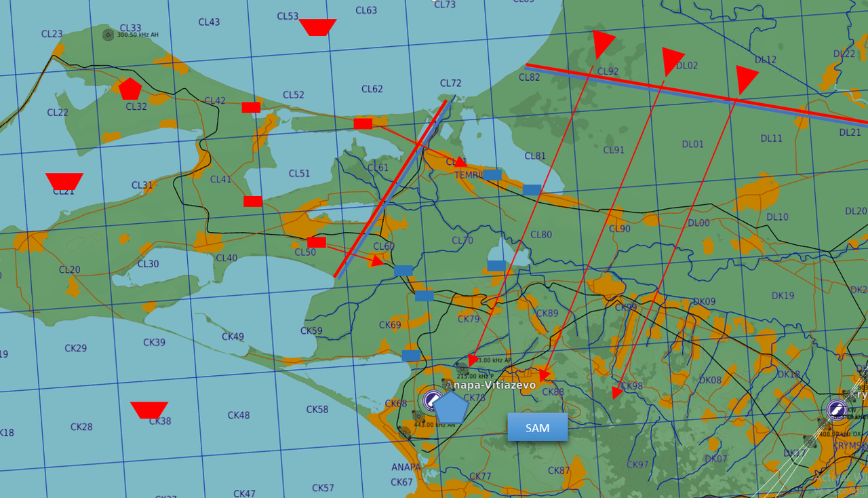Image resolution: width=868 pixels, height=498 pixels.
Task: Click grid label CL40
Action: coord(226,258)
